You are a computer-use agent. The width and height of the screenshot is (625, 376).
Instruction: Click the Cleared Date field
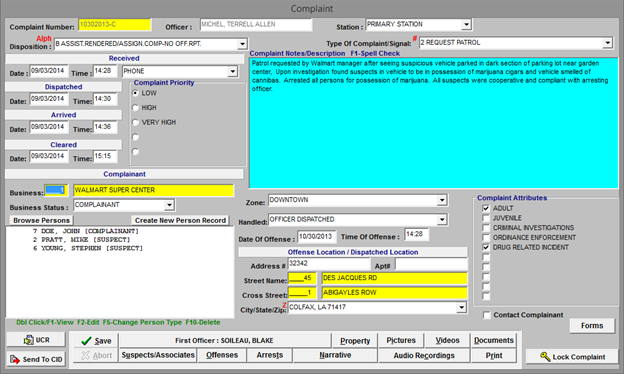(49, 156)
